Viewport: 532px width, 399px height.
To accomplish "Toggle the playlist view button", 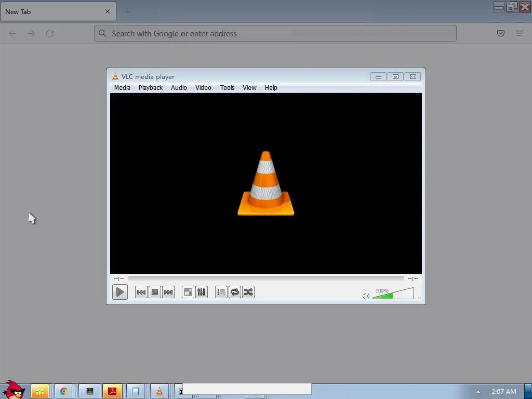I will point(221,292).
